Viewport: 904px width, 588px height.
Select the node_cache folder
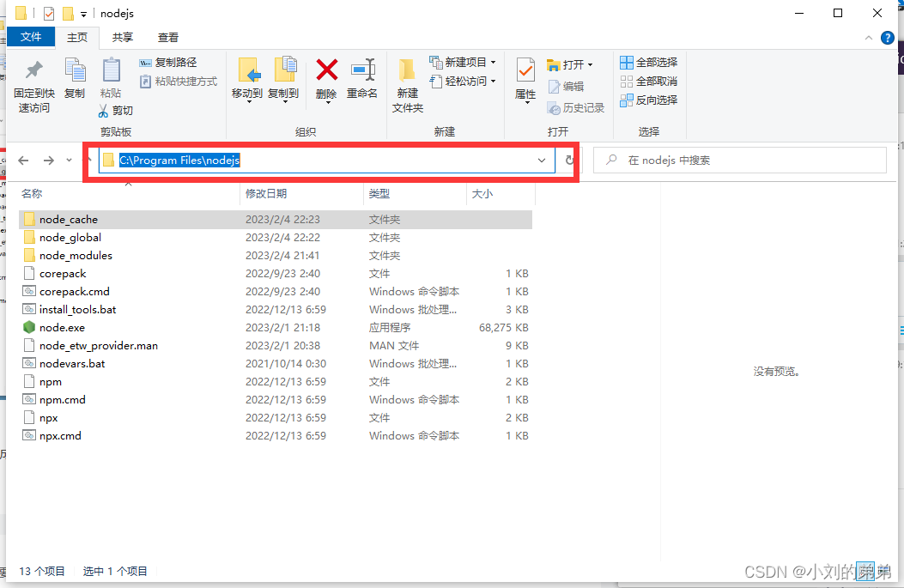[276, 219]
